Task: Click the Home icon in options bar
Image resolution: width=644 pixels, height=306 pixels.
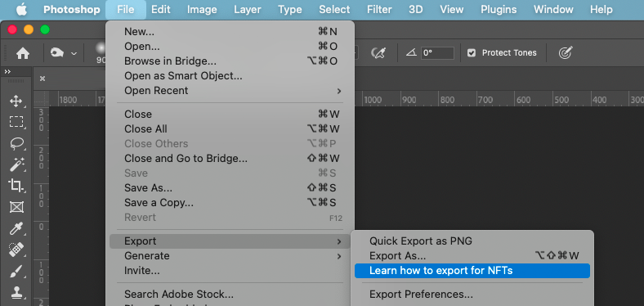Action: pyautogui.click(x=23, y=53)
